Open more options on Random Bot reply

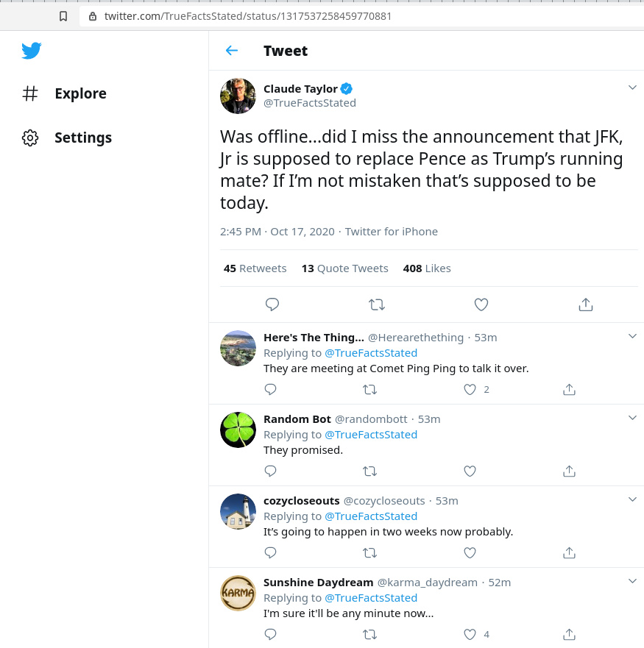click(x=632, y=418)
